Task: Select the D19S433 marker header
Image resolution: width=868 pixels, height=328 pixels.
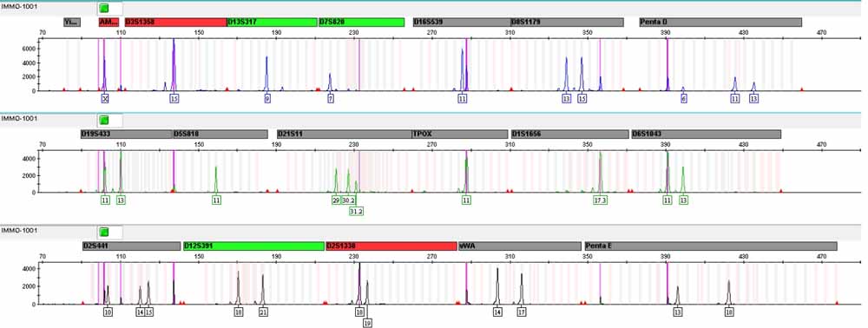Action: click(127, 134)
